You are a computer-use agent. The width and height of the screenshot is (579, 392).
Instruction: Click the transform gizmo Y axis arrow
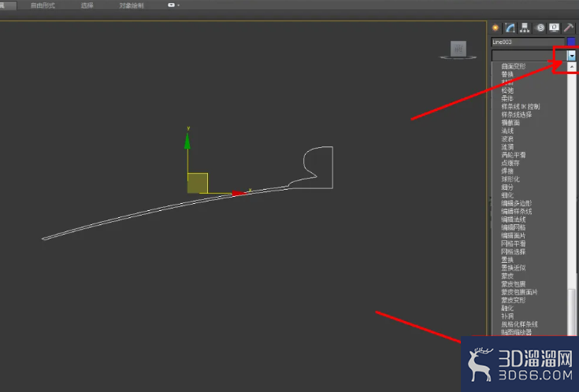click(x=187, y=142)
